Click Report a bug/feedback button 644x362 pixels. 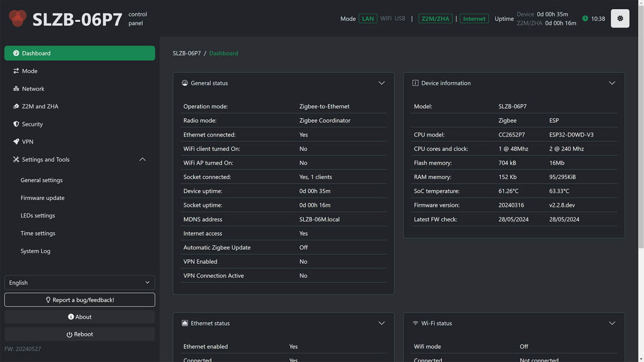pos(80,300)
